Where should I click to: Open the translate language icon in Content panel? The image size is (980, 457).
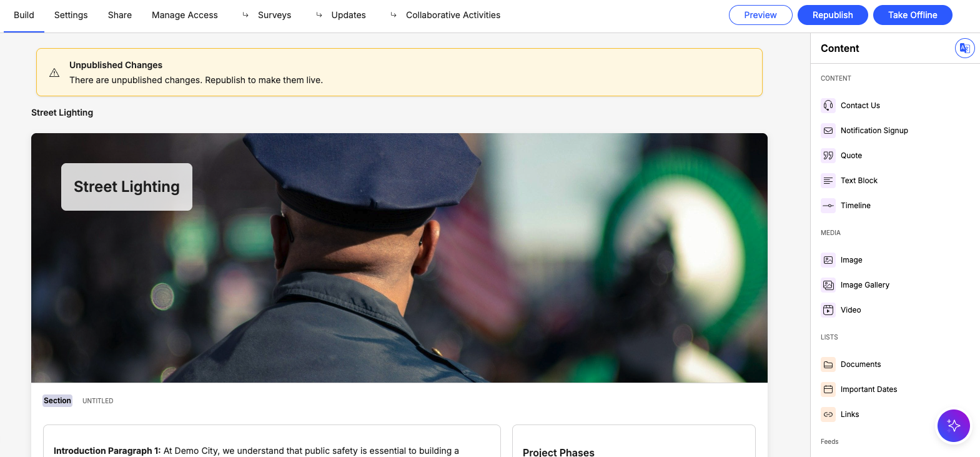tap(964, 48)
